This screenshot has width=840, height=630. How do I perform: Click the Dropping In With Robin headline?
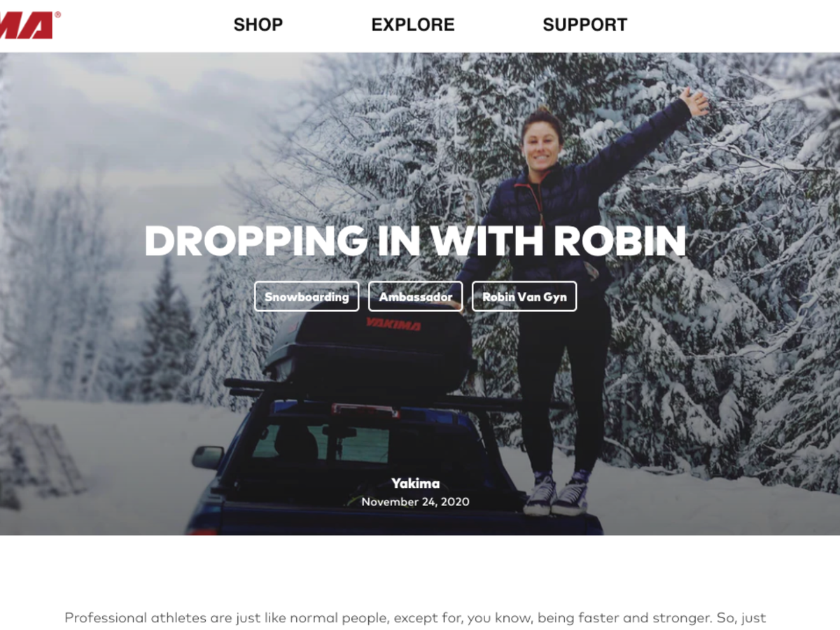coord(415,241)
